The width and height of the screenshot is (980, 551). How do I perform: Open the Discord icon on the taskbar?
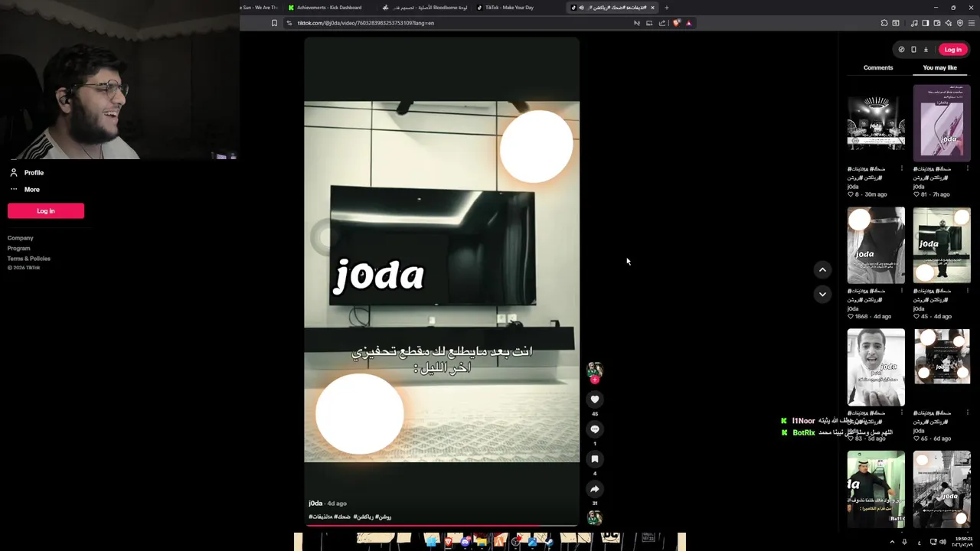(x=465, y=542)
